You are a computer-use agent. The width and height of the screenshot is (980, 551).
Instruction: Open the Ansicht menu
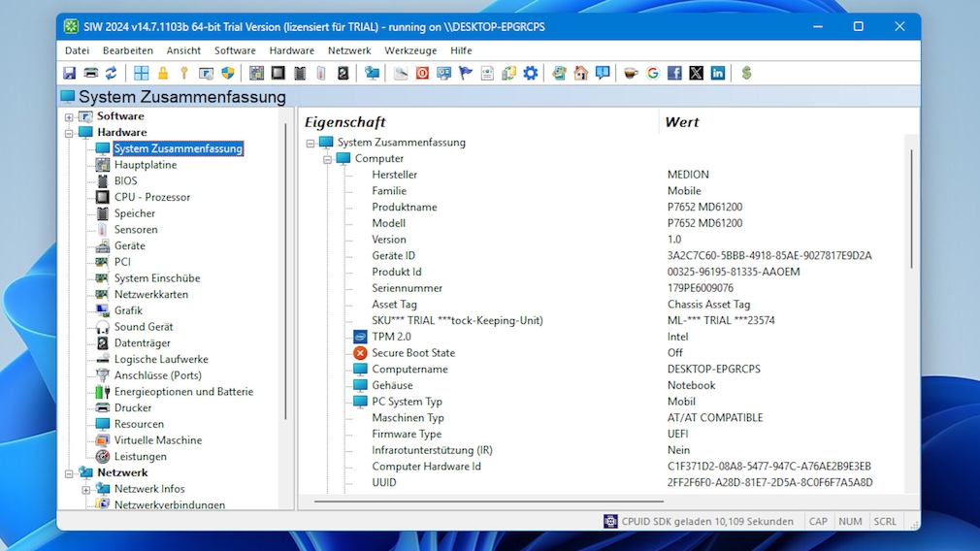183,50
